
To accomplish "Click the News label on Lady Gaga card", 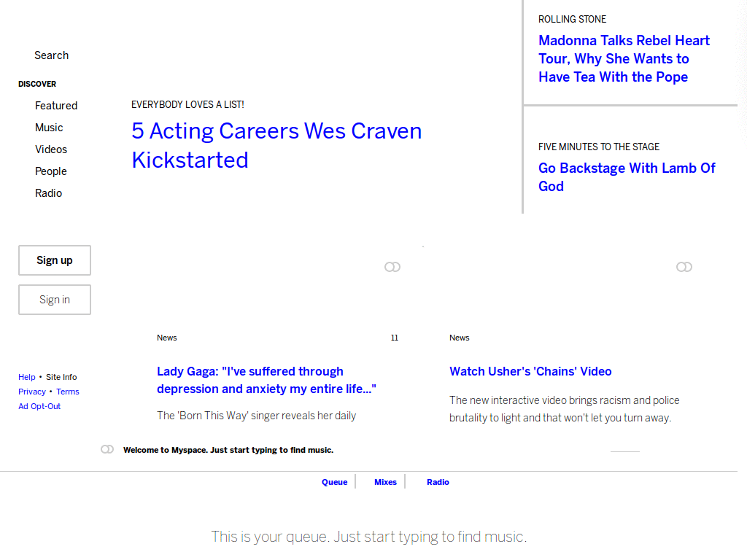I will (x=167, y=338).
